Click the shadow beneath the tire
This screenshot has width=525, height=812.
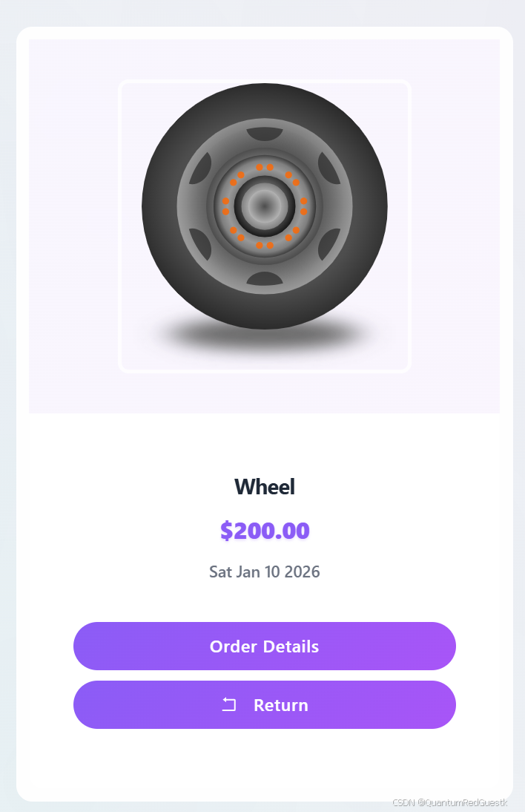[x=264, y=337]
